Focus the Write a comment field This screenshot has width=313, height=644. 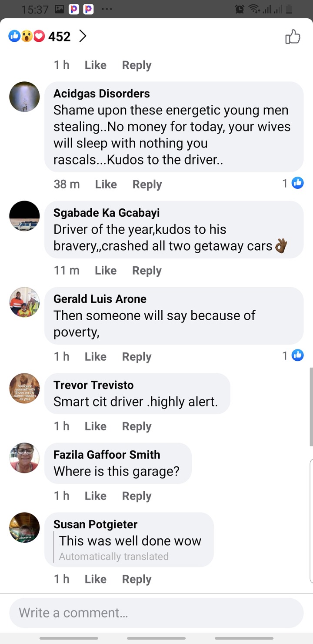pos(156,613)
